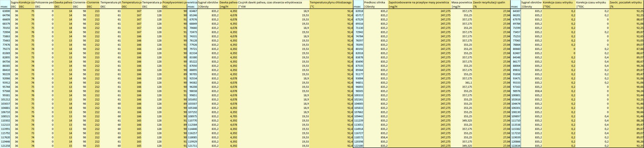Viewport: 644px width, 148px height.
Task: Click the 'Zawór recyrkulacji spalin' header
Action: [x=491, y=2]
